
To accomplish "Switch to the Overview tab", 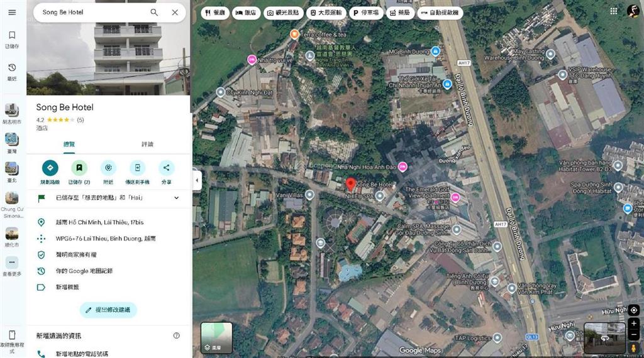I will click(x=69, y=144).
